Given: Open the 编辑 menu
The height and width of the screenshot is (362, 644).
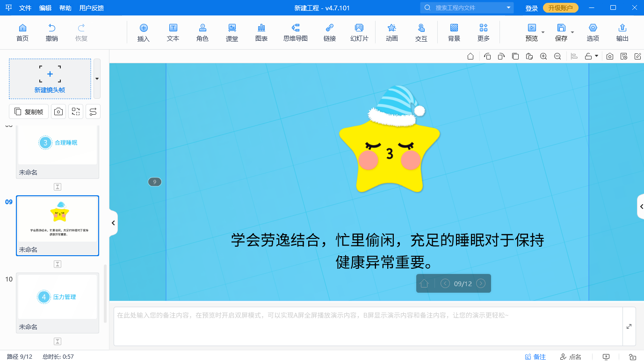Looking at the screenshot, I should [x=45, y=8].
